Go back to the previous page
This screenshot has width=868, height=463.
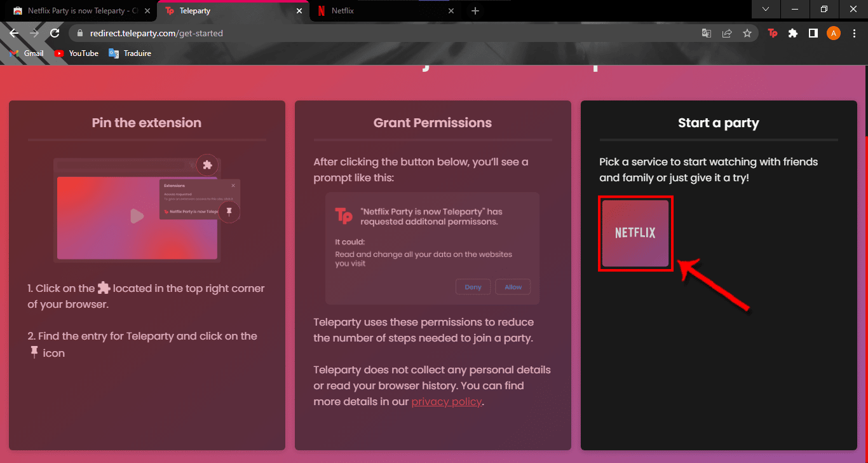(14, 33)
